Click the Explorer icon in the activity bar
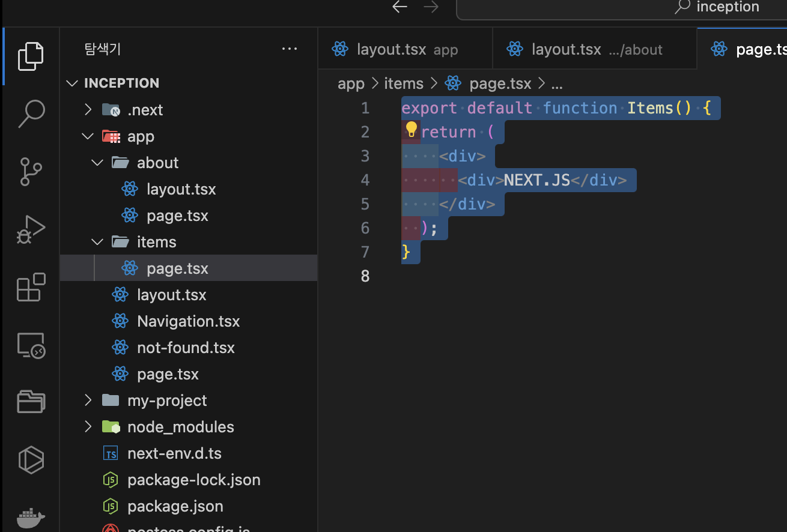This screenshot has height=532, width=787. [30, 56]
